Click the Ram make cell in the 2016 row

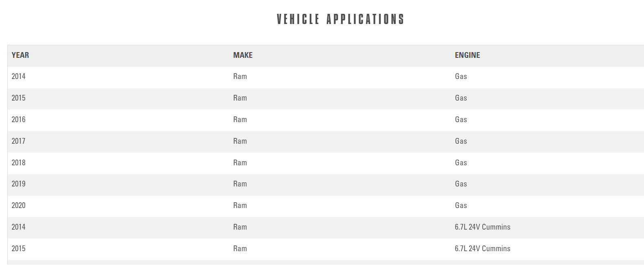pos(240,120)
